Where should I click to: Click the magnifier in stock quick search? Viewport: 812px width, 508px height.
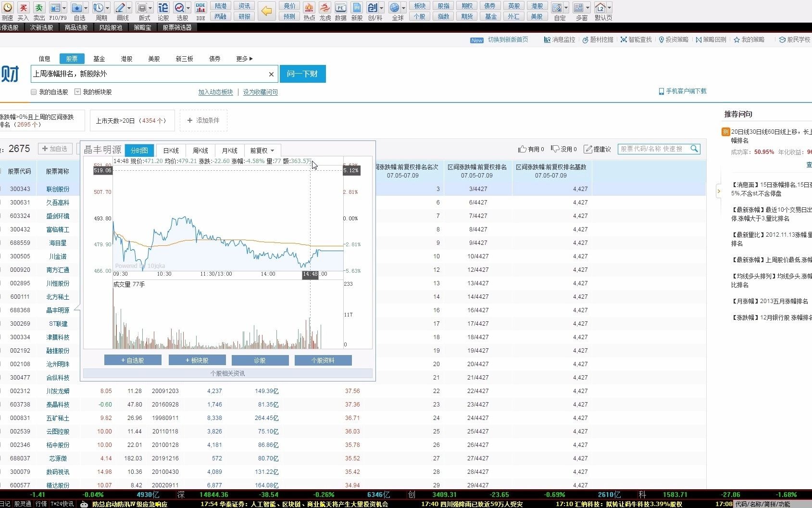[x=694, y=149]
